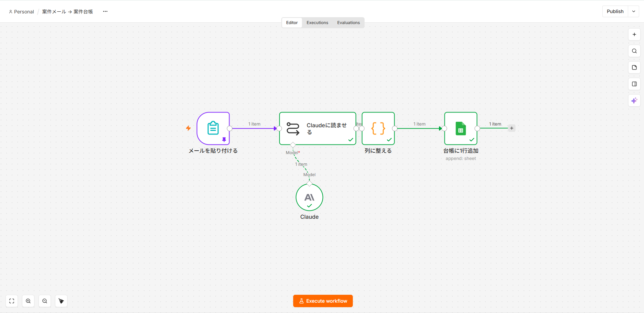Add a node after 台帳に1行追加

(512, 128)
